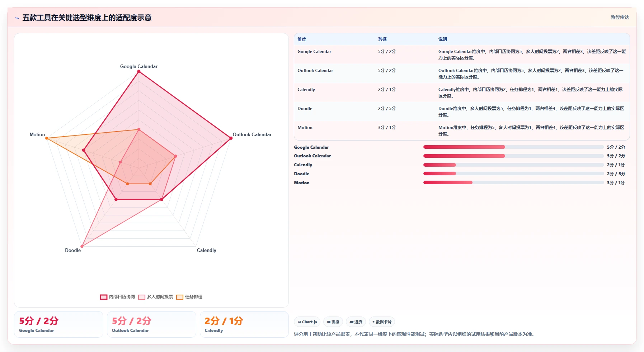This screenshot has width=644, height=352.
Task: Click the chart title 五款工具在关键选型维度上的适配度示意
Action: (87, 18)
